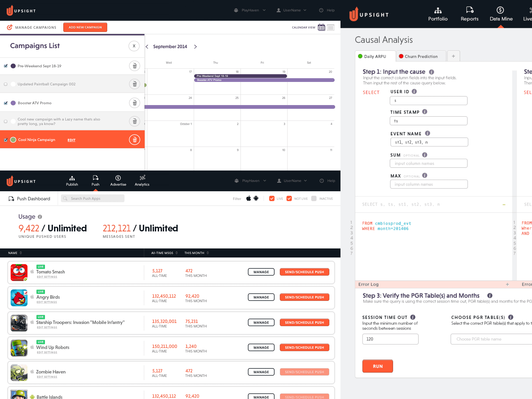Filter by Android platform icon
The height and width of the screenshot is (399, 532).
click(x=256, y=198)
